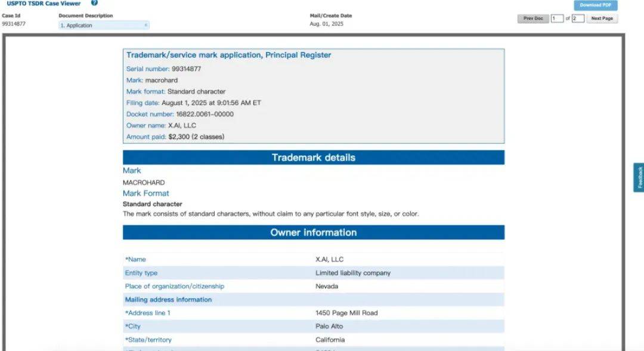The height and width of the screenshot is (351, 644).
Task: Select the California state value
Action: click(330, 340)
